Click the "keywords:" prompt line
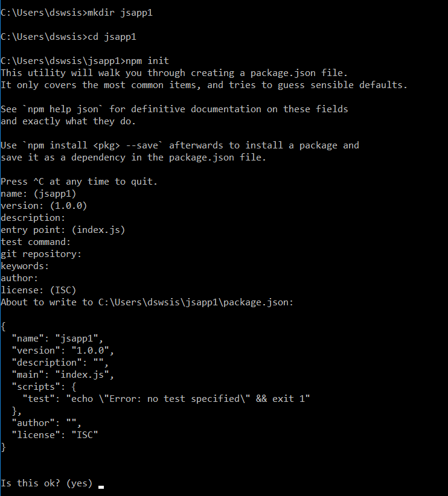This screenshot has width=448, height=496. pyautogui.click(x=25, y=266)
